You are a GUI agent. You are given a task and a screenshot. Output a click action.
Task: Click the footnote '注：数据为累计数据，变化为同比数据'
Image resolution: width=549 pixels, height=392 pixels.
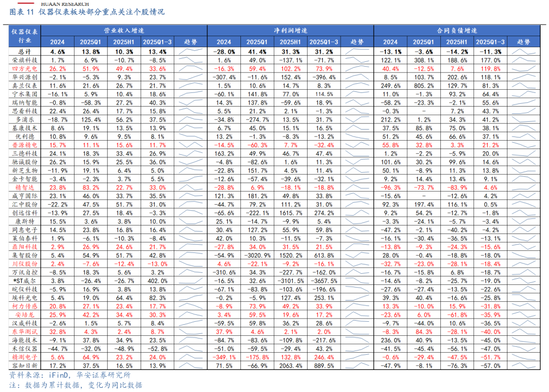point(76,385)
